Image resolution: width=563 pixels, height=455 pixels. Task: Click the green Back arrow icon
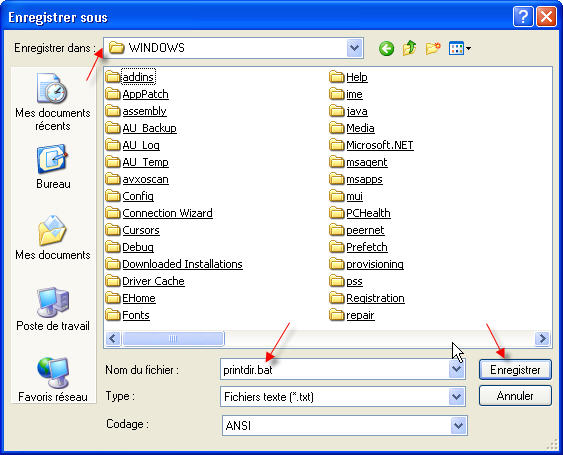coord(386,48)
